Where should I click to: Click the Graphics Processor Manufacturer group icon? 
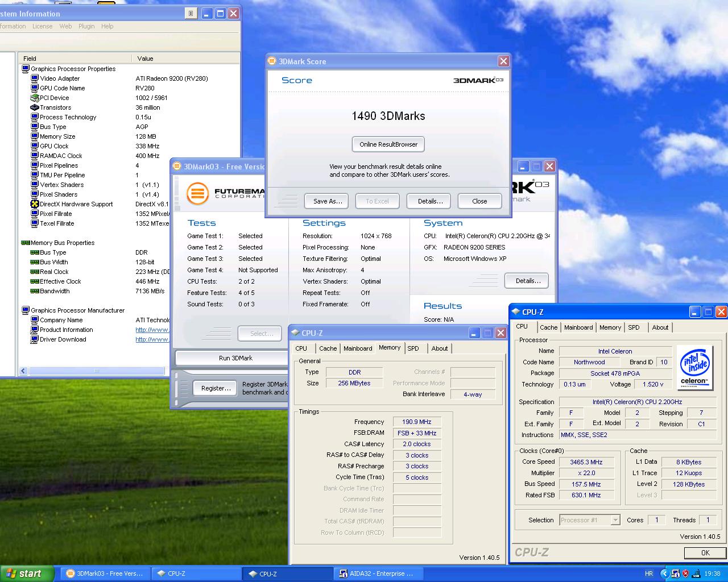[x=26, y=310]
